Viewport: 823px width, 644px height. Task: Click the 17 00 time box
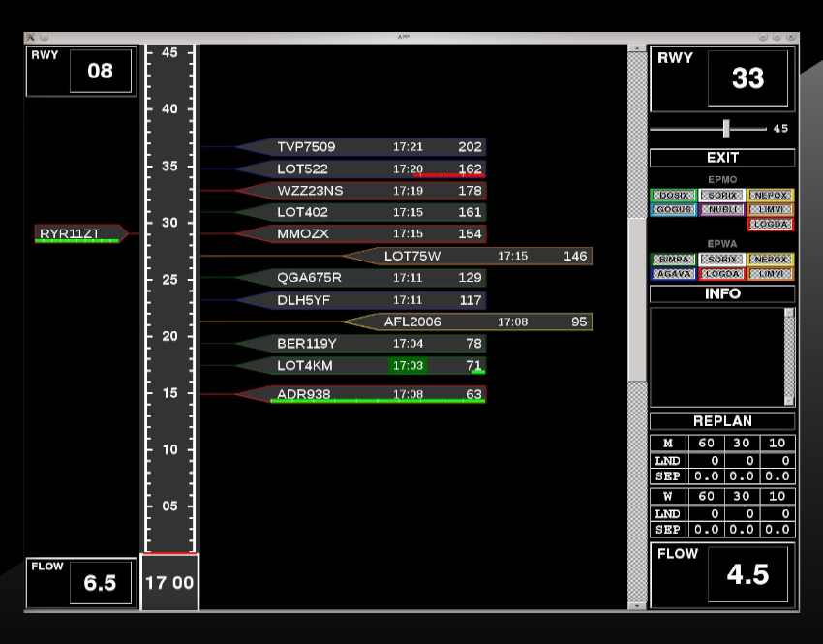(x=169, y=583)
